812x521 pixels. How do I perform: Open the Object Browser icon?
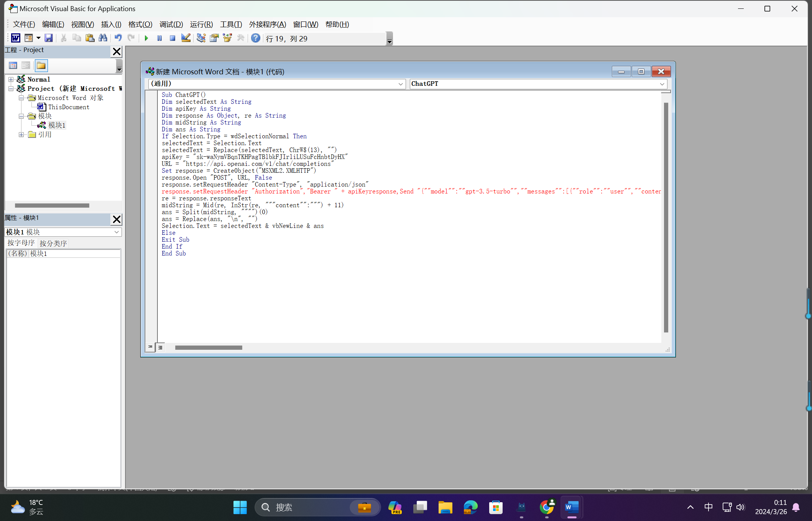227,38
